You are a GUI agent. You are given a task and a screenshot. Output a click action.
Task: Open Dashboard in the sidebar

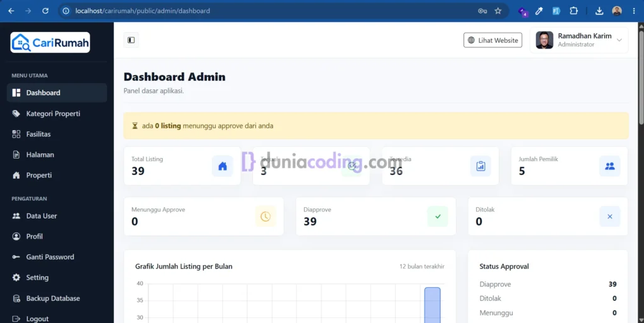click(57, 93)
